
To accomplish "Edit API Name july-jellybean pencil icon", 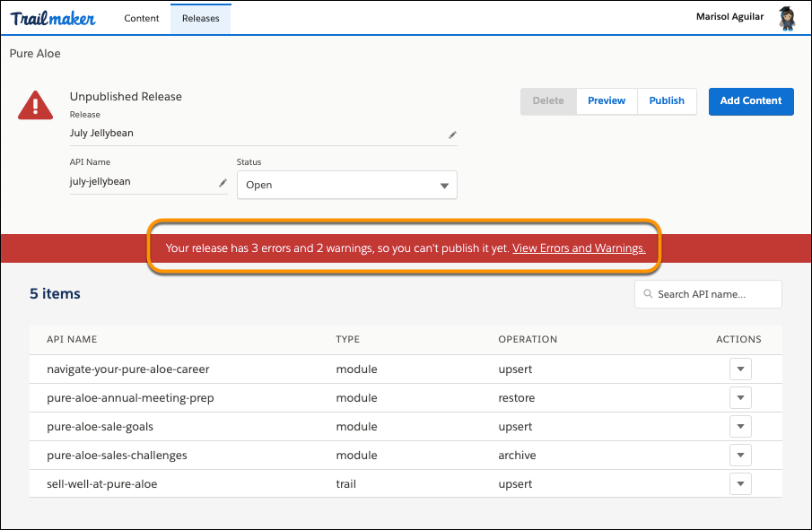I will (x=223, y=183).
